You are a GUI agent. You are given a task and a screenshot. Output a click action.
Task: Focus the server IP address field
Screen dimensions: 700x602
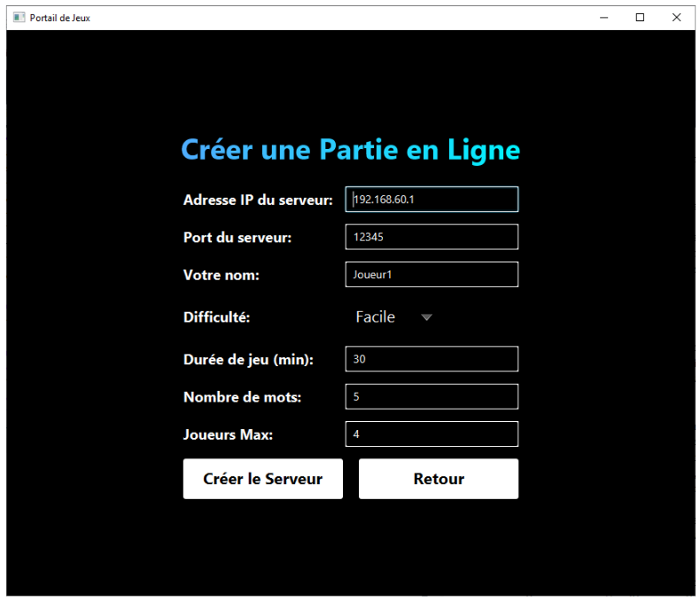432,199
